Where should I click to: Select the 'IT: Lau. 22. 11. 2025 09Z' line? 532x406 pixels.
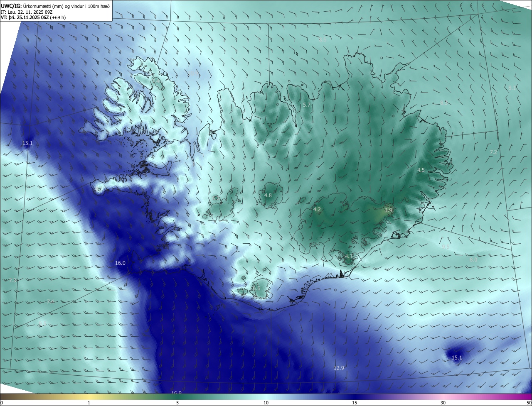coord(27,12)
